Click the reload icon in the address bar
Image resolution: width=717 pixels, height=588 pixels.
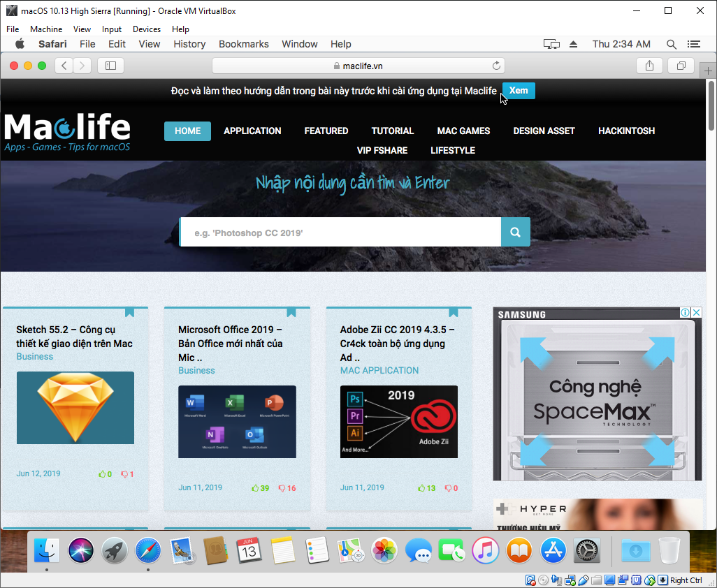coord(495,64)
